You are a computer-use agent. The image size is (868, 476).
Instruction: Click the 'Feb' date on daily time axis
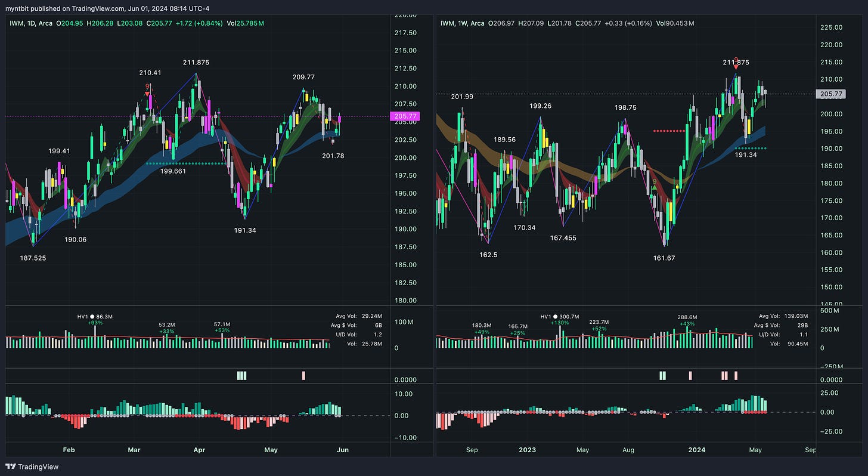click(x=69, y=450)
